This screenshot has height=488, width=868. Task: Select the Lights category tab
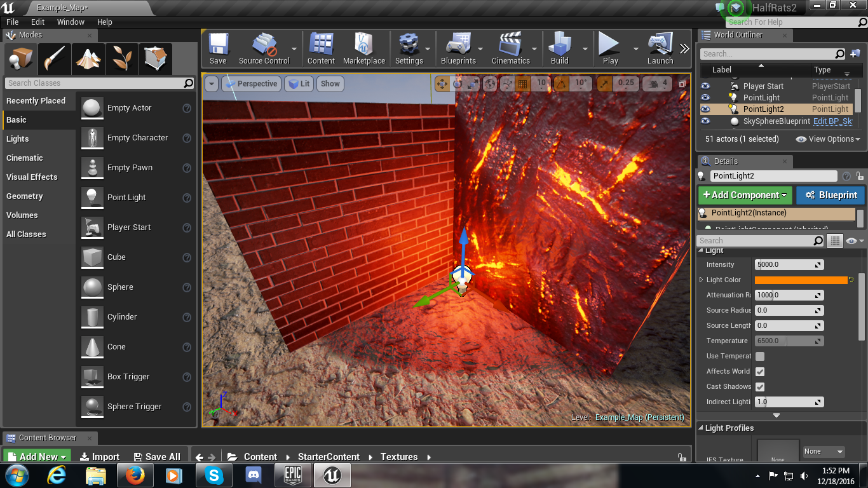point(18,139)
